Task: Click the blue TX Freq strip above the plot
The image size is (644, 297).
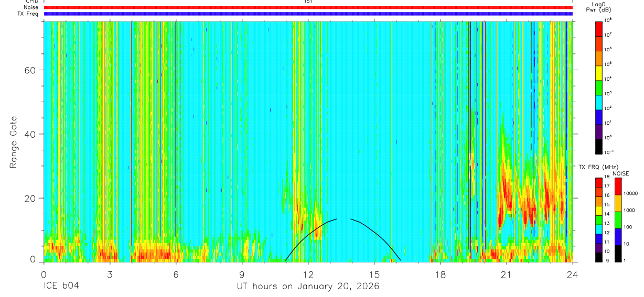Action: coord(308,14)
